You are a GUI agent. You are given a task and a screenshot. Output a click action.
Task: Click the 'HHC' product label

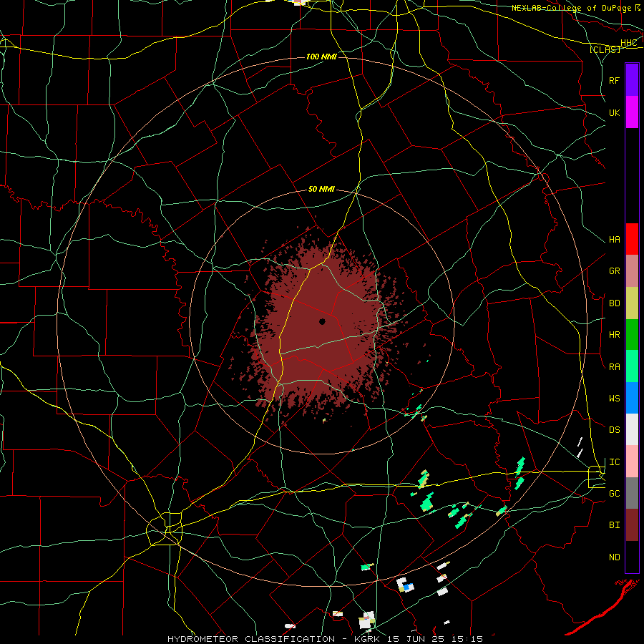[628, 42]
